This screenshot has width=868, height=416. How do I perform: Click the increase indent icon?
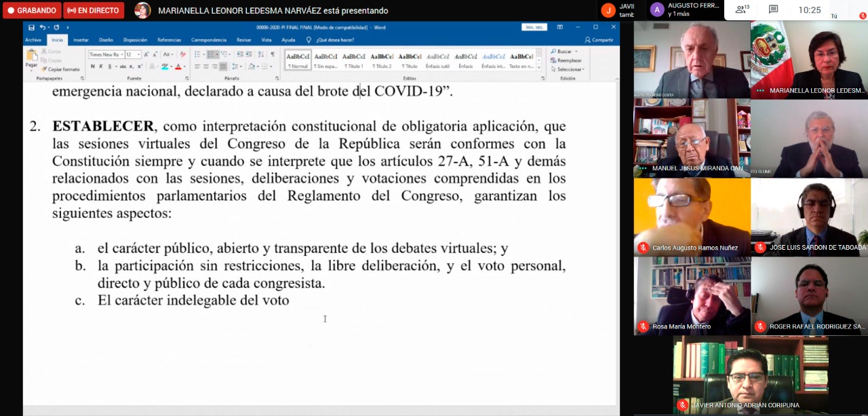249,54
